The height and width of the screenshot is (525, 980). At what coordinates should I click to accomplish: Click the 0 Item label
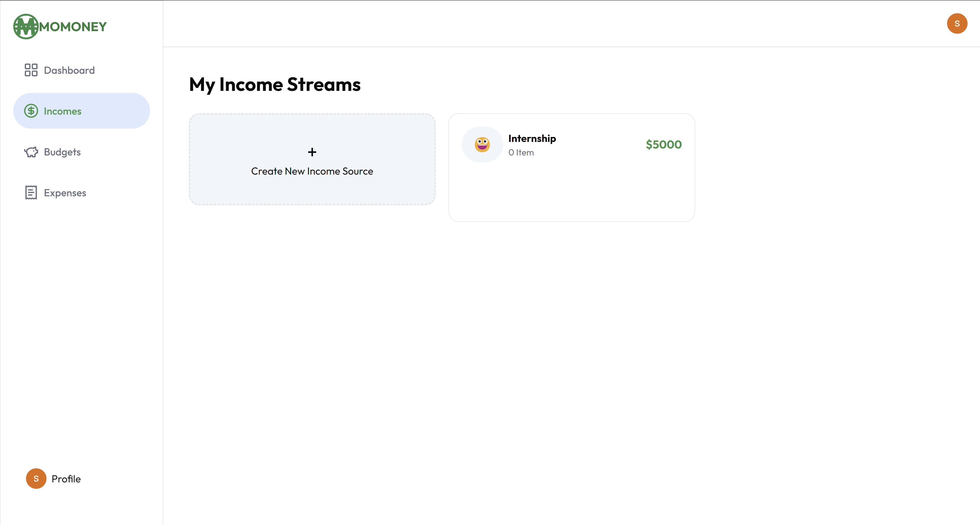(521, 153)
